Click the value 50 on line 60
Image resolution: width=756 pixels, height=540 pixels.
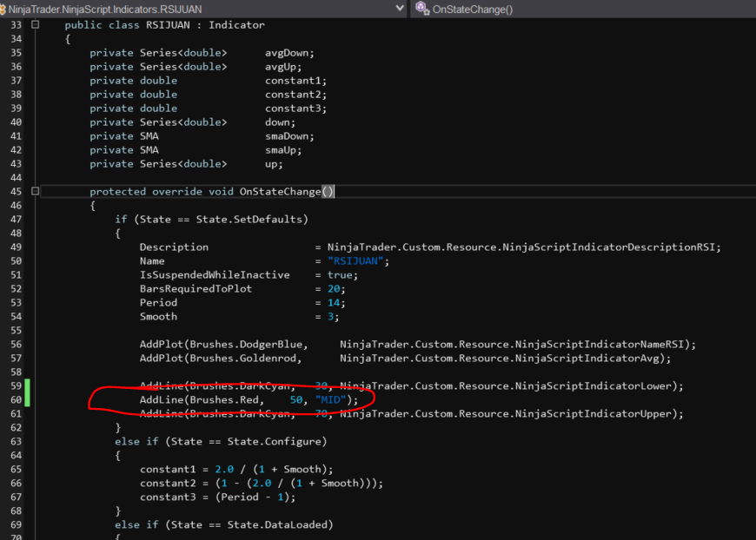[296, 400]
